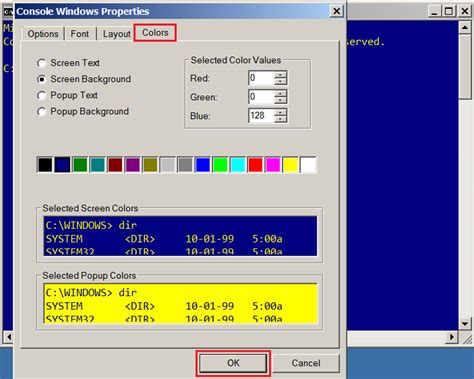Decrease the Blue value with down arrow
The image size is (474, 379).
281,119
